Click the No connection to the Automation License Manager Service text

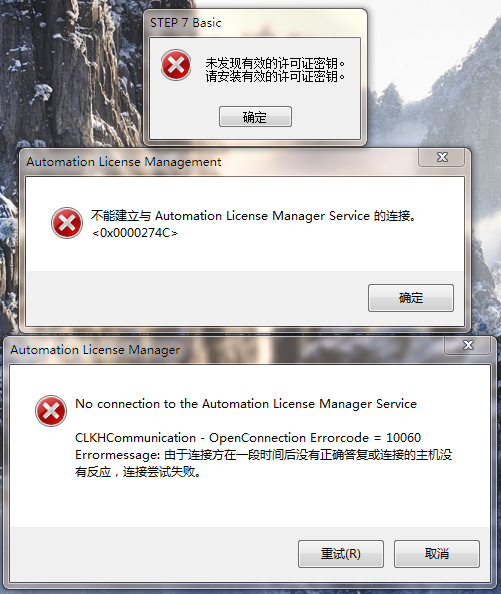pos(246,404)
